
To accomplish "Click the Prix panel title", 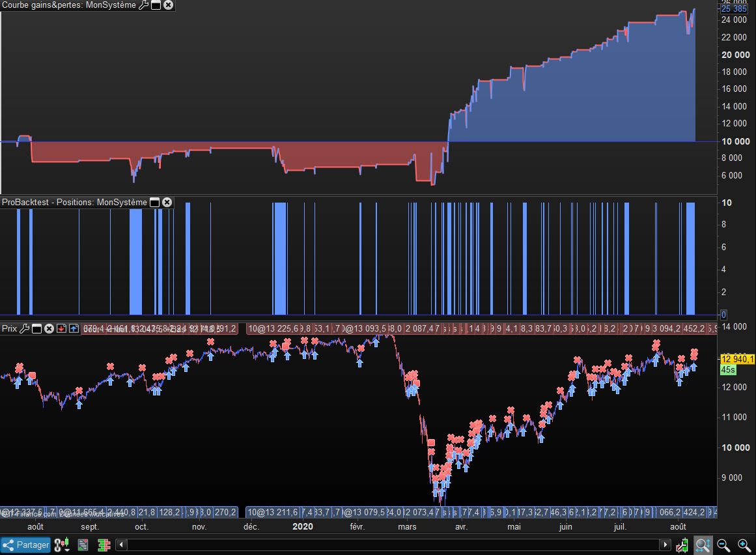I will point(10,329).
